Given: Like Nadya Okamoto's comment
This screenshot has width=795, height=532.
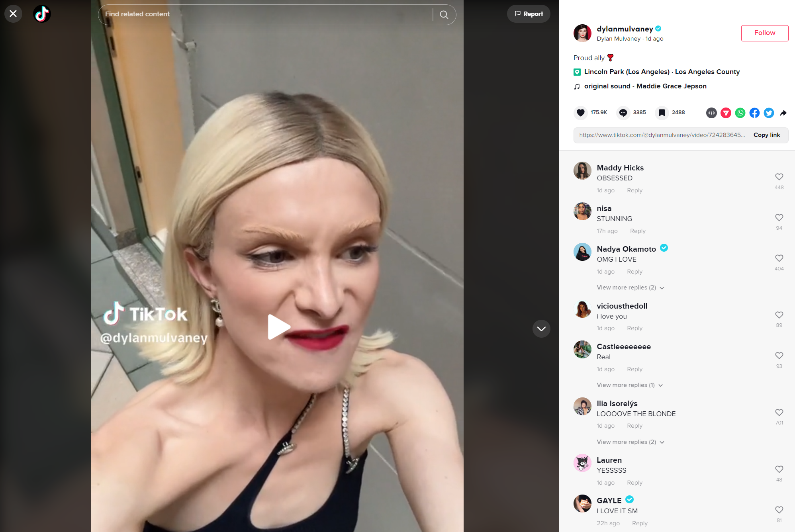Looking at the screenshot, I should [779, 258].
